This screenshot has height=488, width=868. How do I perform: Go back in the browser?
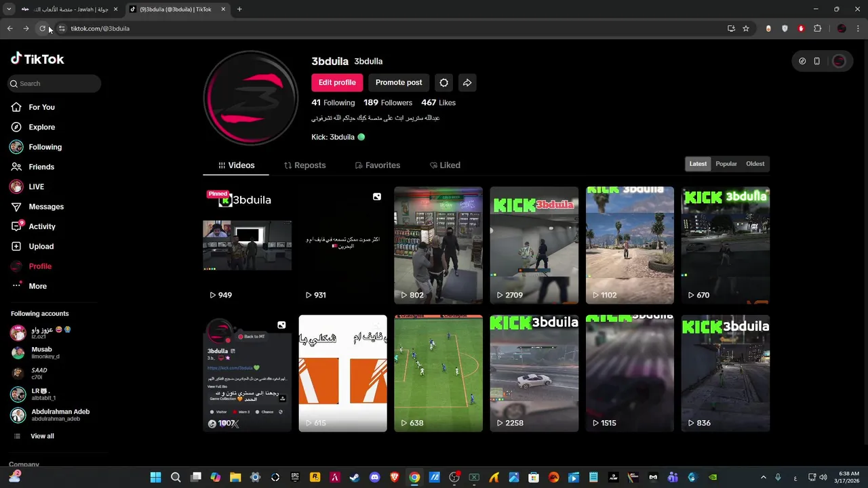(x=9, y=28)
